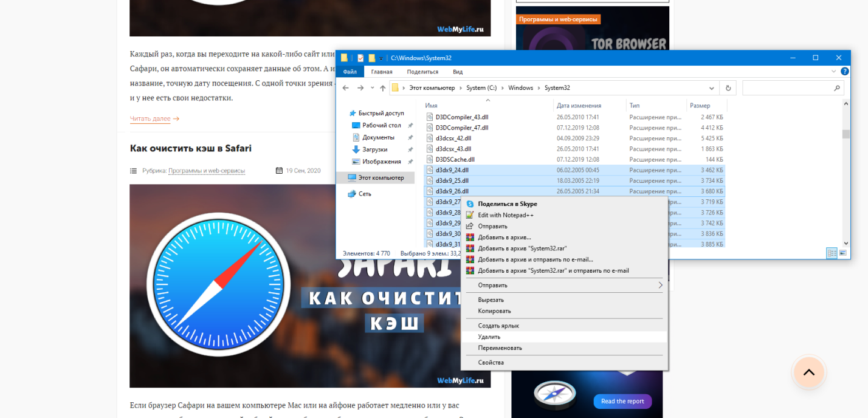Viewport: 868px width, 418px height.
Task: Click the Notepad++ icon in context menu
Action: (x=470, y=215)
